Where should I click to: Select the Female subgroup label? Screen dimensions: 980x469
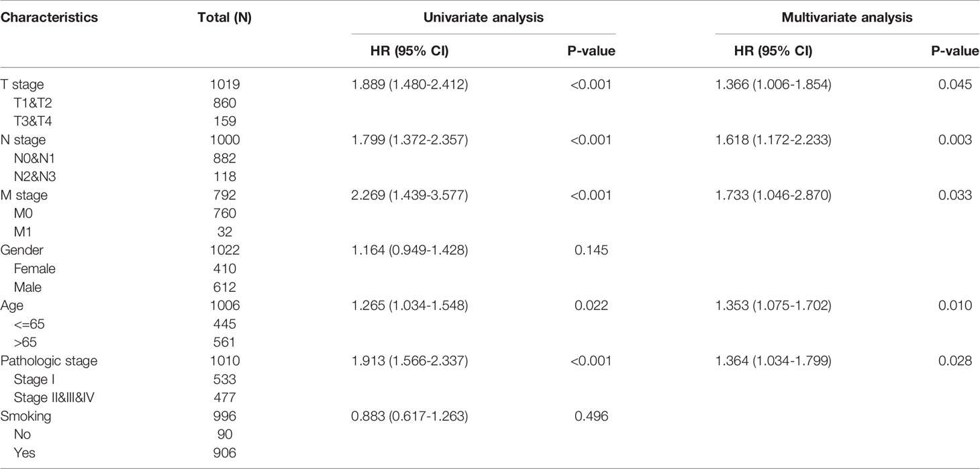point(33,269)
